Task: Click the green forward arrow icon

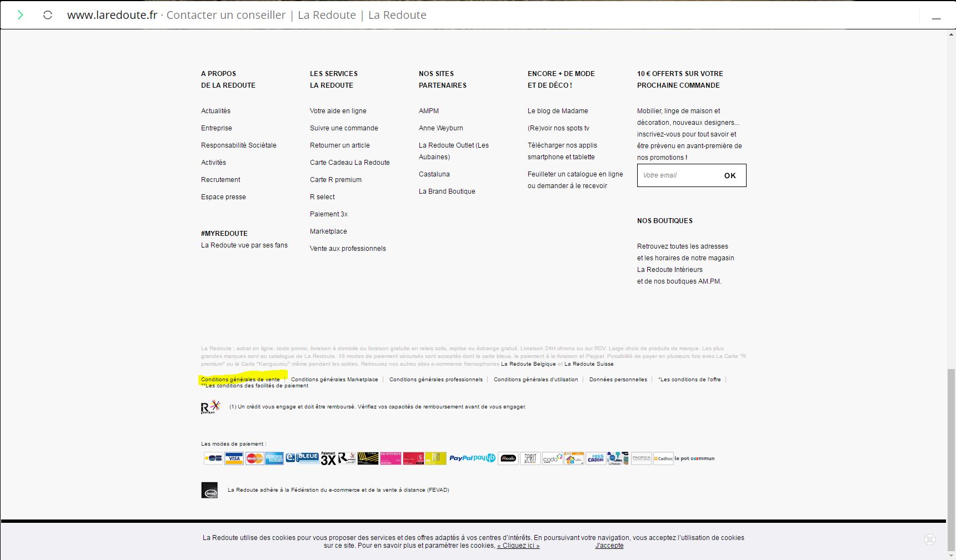Action: point(21,15)
